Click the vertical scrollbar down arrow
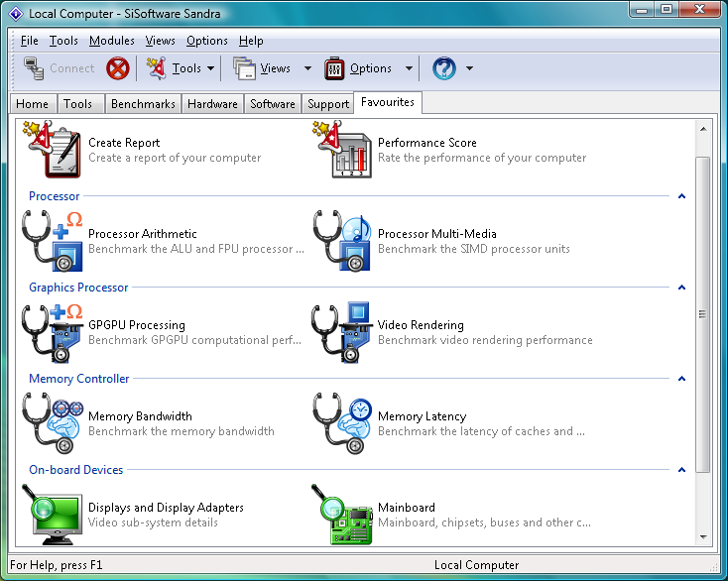728x581 pixels. click(703, 537)
